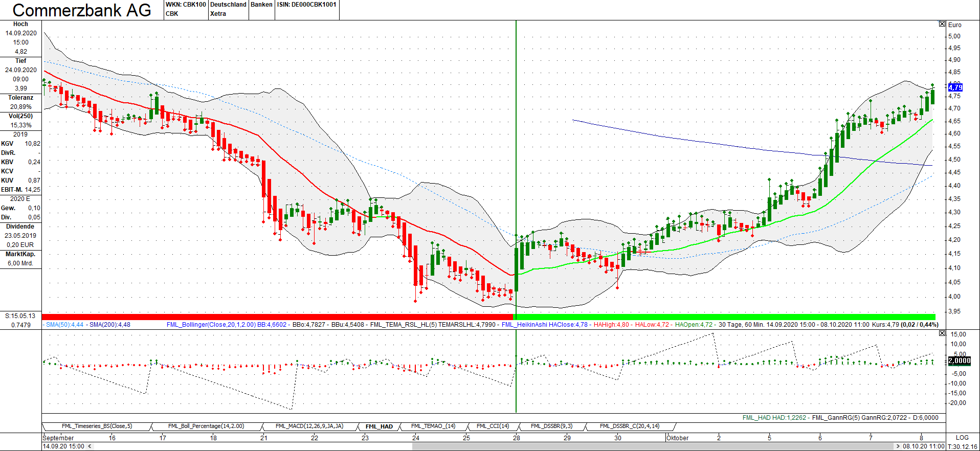The image size is (980, 451).
Task: Switch to FML_Timeseries_BS(Close,5) tab
Action: coord(97,426)
